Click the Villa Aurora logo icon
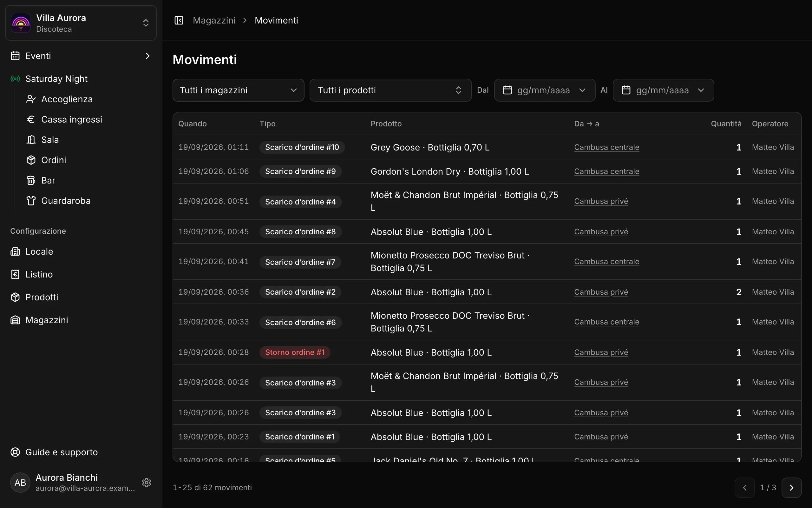812x508 pixels. pyautogui.click(x=21, y=23)
